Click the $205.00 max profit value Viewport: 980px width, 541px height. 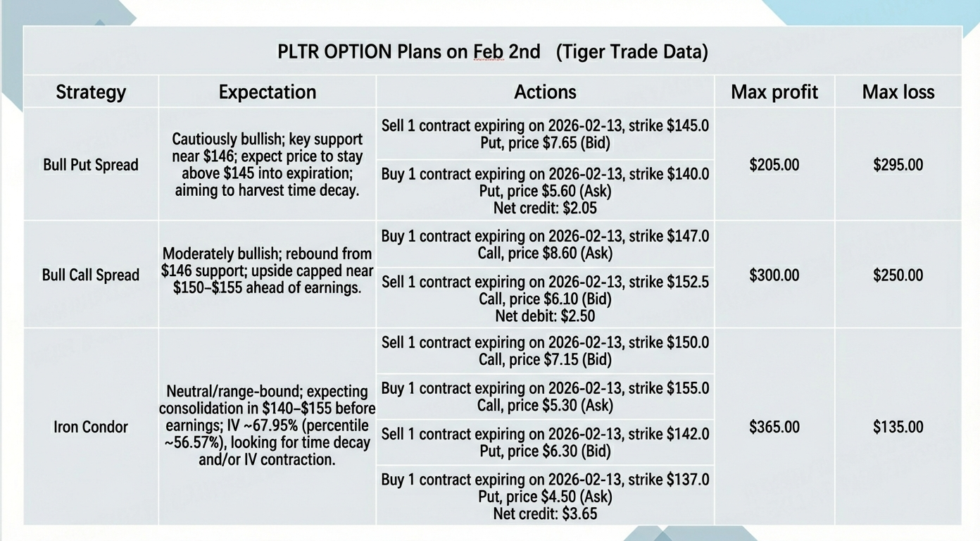(774, 165)
